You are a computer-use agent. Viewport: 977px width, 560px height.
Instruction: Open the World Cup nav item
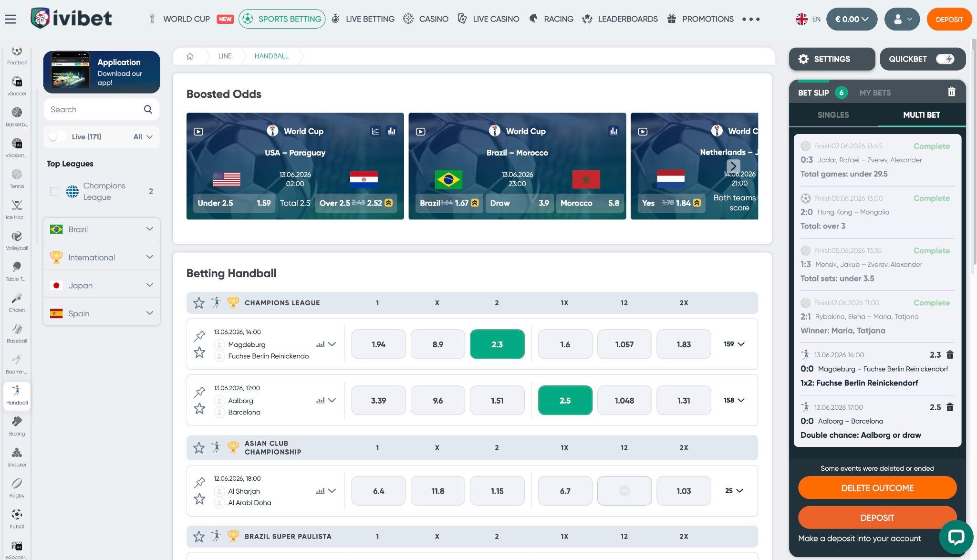tap(191, 19)
